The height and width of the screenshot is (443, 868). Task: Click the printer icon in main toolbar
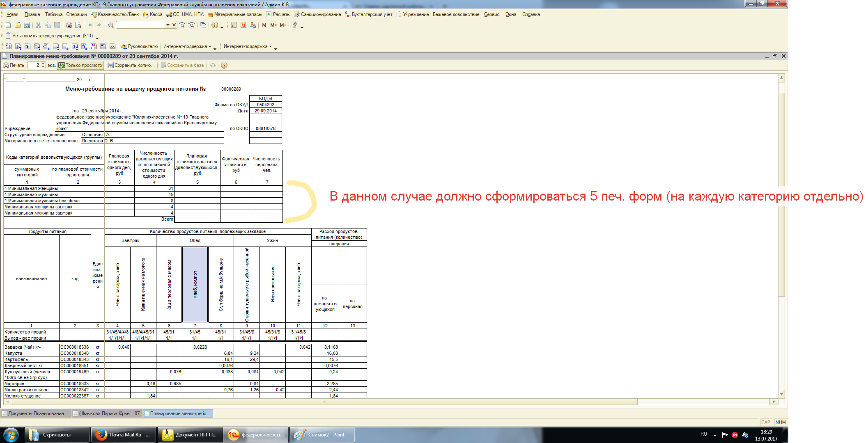click(x=69, y=25)
